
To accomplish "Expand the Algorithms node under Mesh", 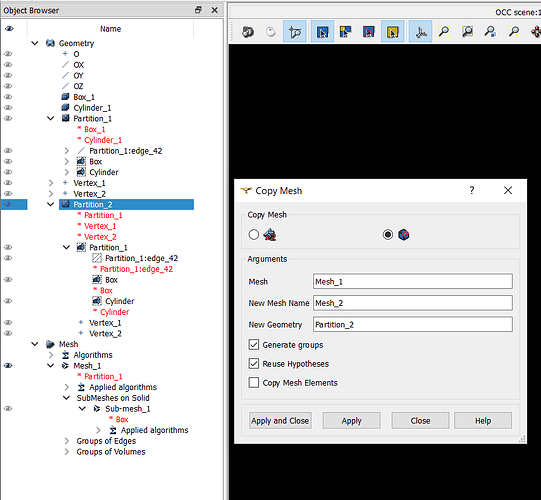I will tap(51, 355).
